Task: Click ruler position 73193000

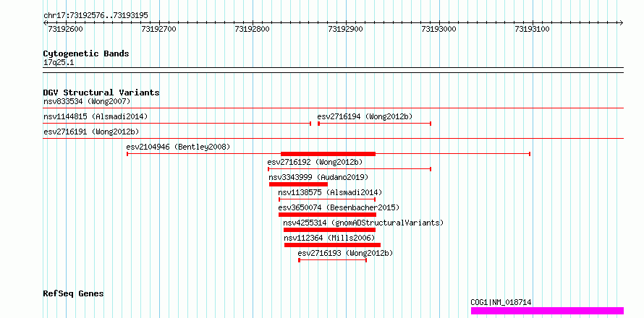Action: tap(439, 29)
